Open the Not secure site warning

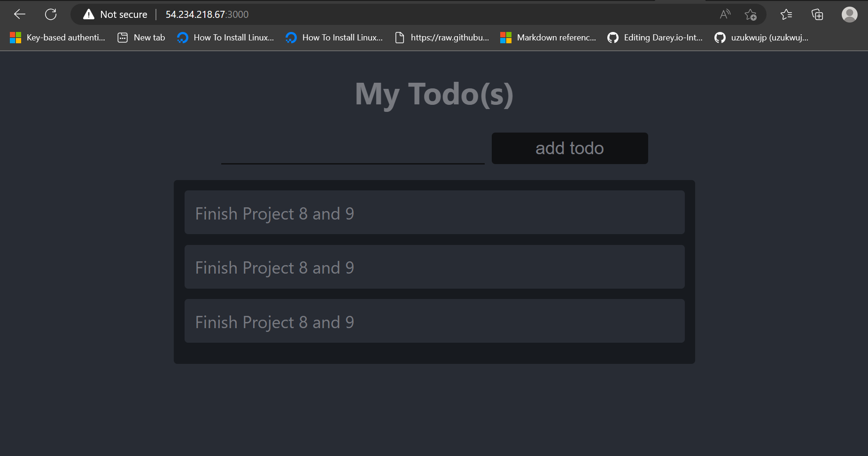coord(114,14)
